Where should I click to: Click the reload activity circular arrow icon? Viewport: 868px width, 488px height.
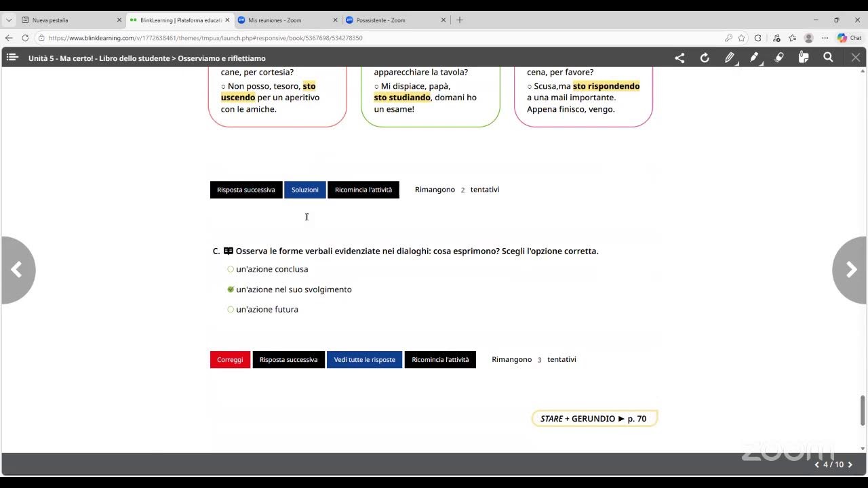(705, 58)
